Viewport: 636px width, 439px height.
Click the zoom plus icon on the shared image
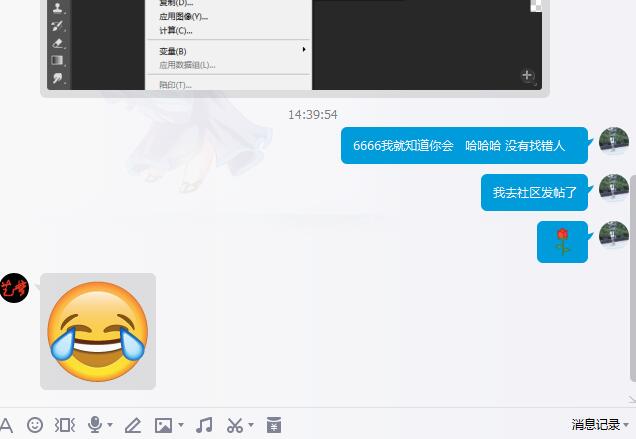tap(528, 75)
